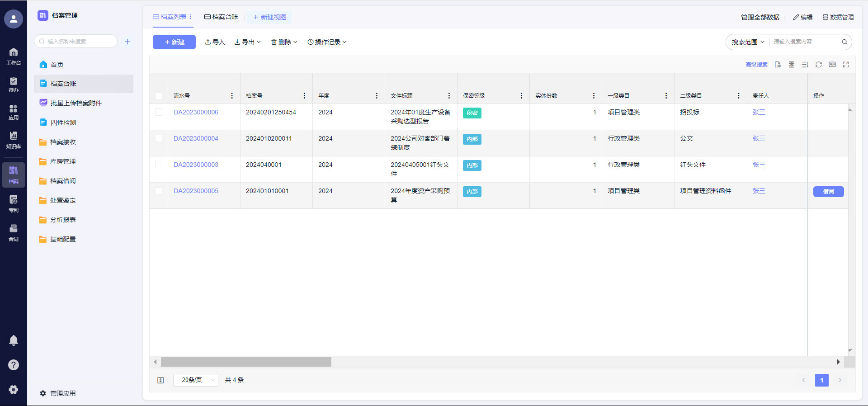This screenshot has height=406, width=868.
Task: Select the checkbox for row DA2023000006
Action: click(x=159, y=112)
